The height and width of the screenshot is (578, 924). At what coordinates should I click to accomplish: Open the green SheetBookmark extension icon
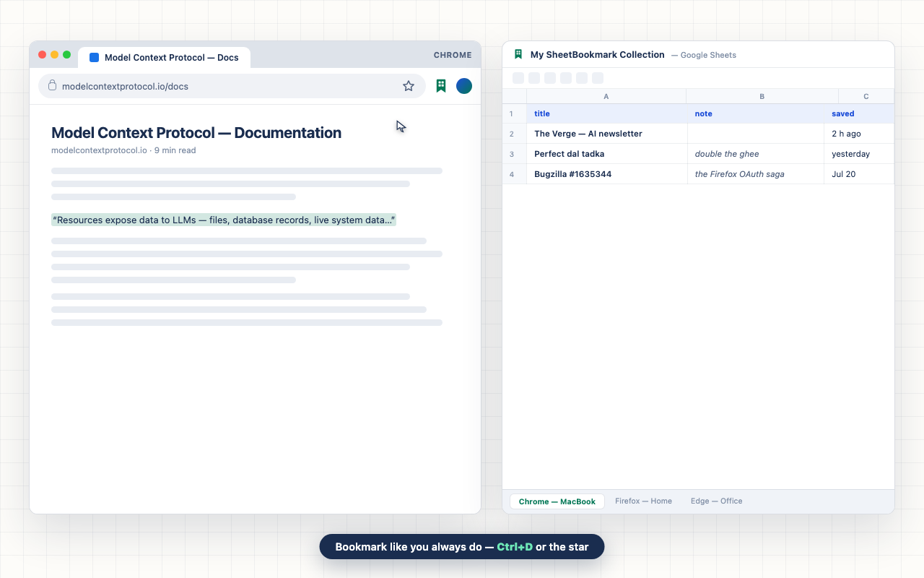[x=441, y=86]
